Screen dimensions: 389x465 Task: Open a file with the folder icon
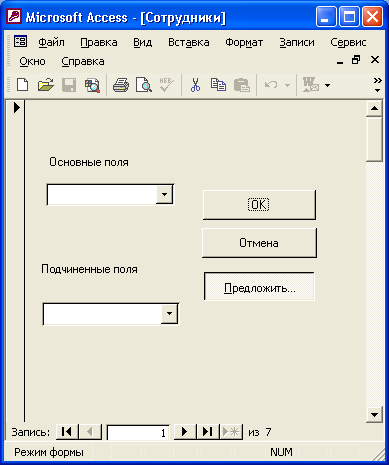pyautogui.click(x=46, y=85)
